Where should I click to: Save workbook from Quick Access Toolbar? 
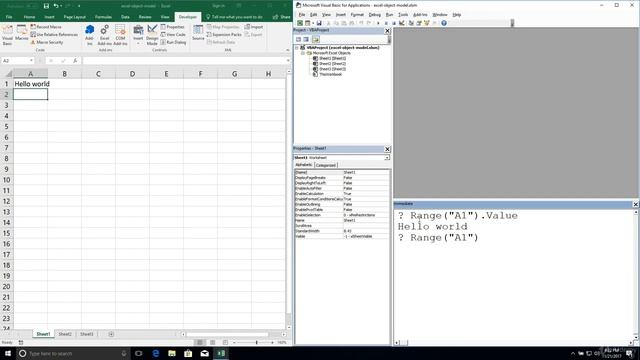(x=46, y=6)
